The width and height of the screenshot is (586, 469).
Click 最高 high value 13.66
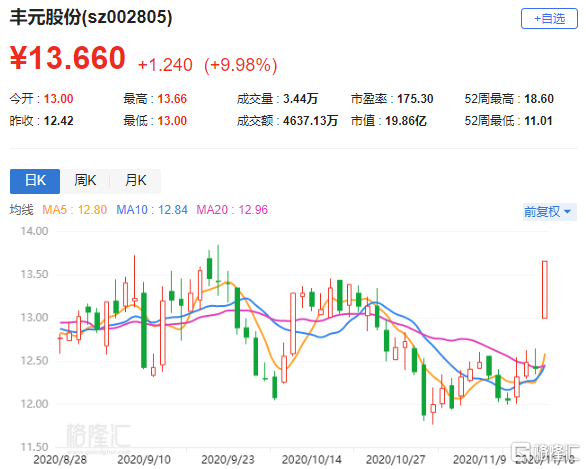coord(172,99)
